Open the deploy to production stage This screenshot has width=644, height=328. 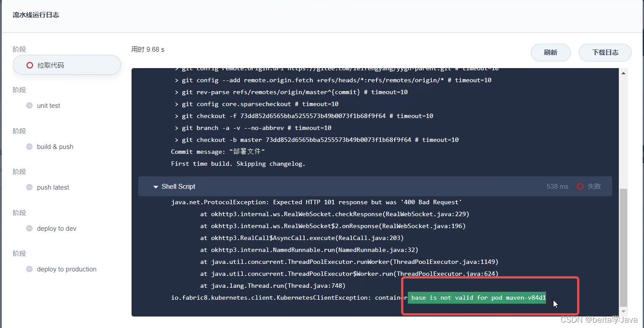[67, 269]
